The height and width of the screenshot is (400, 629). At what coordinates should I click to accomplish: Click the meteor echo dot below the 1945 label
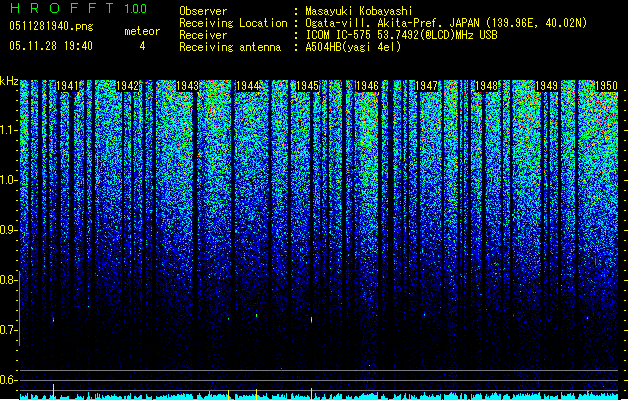pyautogui.click(x=311, y=319)
